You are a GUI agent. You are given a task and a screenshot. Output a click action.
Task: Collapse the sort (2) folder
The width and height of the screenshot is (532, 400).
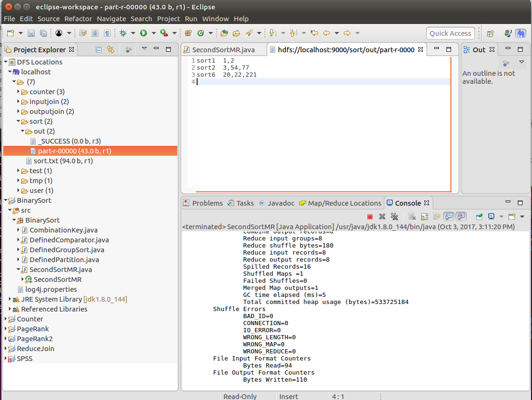coord(19,121)
